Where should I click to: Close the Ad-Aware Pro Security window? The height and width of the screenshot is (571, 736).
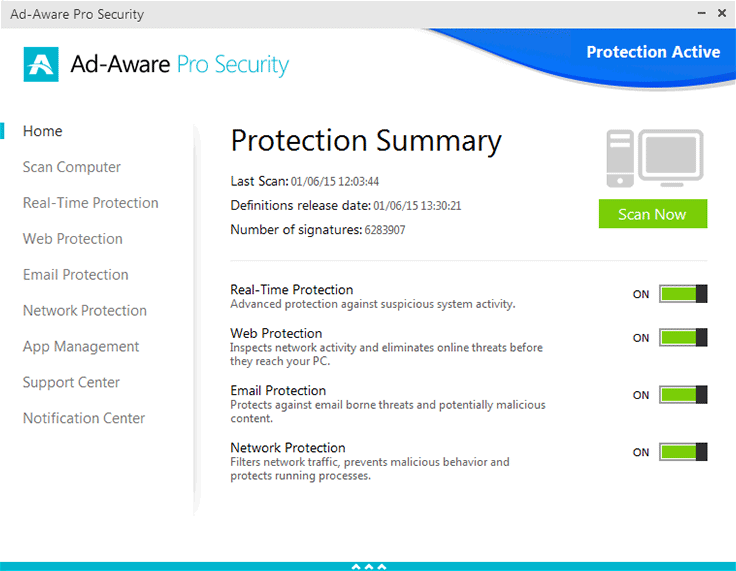tap(722, 14)
